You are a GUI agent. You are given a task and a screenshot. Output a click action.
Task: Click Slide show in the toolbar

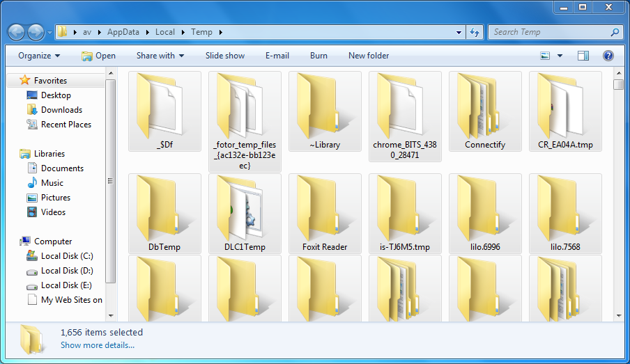pos(224,56)
